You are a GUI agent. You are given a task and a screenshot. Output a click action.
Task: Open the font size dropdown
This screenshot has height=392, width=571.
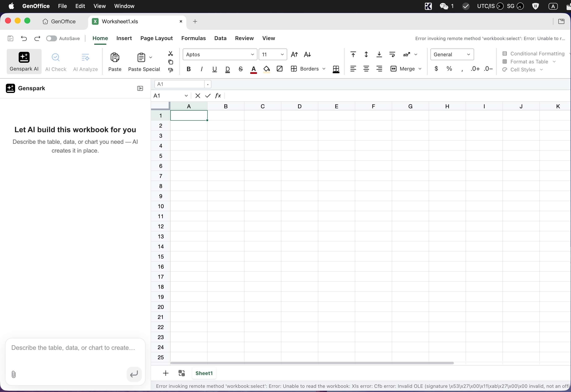pos(273,55)
